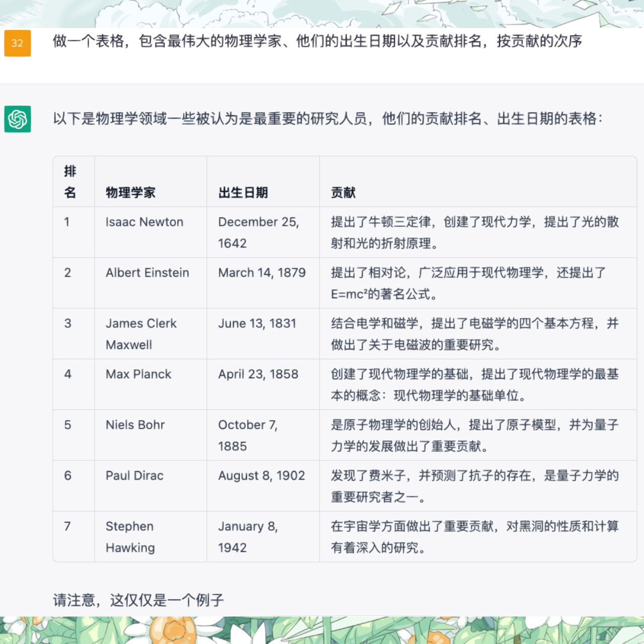Click Hawking's black hole contribution description

pyautogui.click(x=474, y=537)
